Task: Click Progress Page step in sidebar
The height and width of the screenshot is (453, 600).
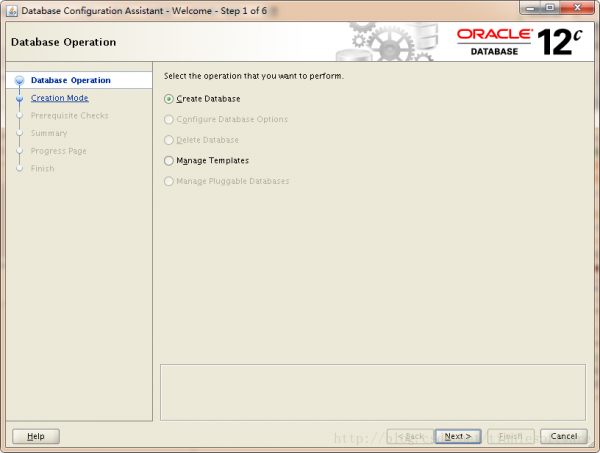Action: pyautogui.click(x=59, y=151)
